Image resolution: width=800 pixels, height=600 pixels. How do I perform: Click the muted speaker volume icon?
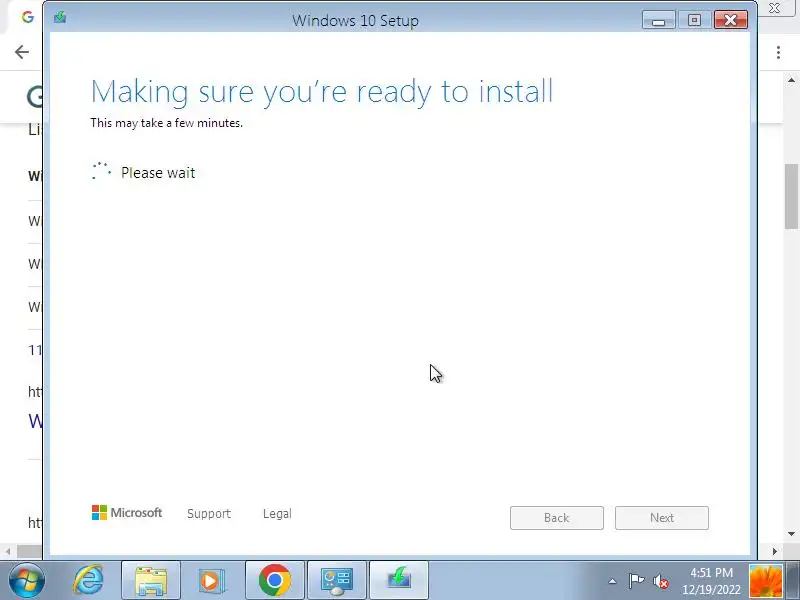[661, 581]
